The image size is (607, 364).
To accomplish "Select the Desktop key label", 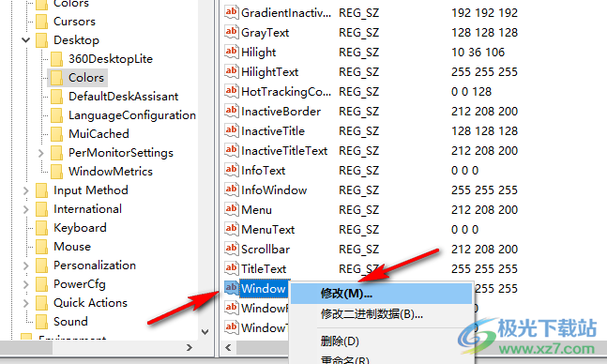I will [76, 40].
